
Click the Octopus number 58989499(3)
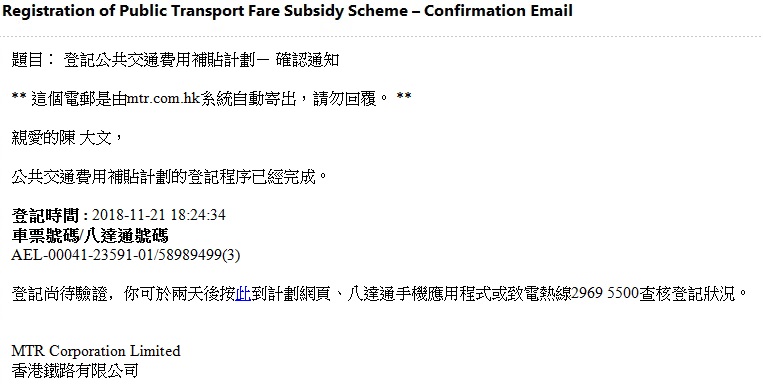point(198,255)
